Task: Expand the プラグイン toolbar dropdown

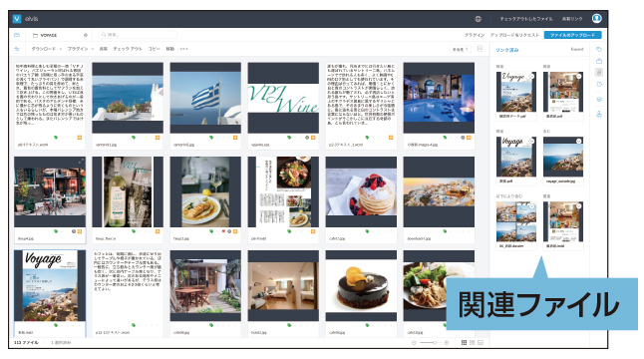Action: coord(80,49)
